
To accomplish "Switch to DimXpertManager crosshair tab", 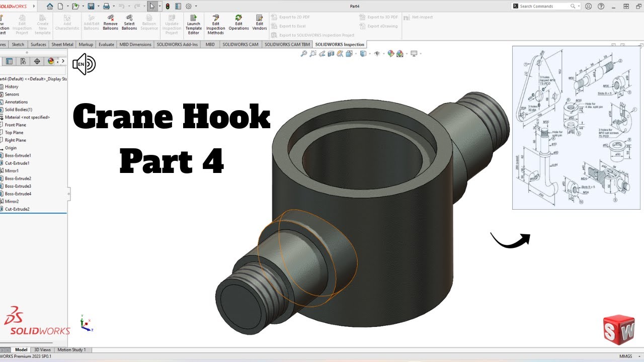I will [37, 61].
